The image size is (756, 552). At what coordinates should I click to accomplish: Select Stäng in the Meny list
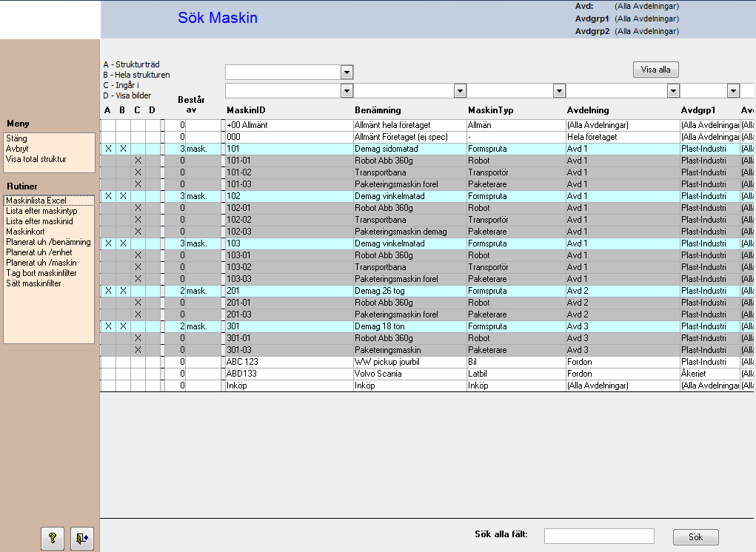pos(16,138)
